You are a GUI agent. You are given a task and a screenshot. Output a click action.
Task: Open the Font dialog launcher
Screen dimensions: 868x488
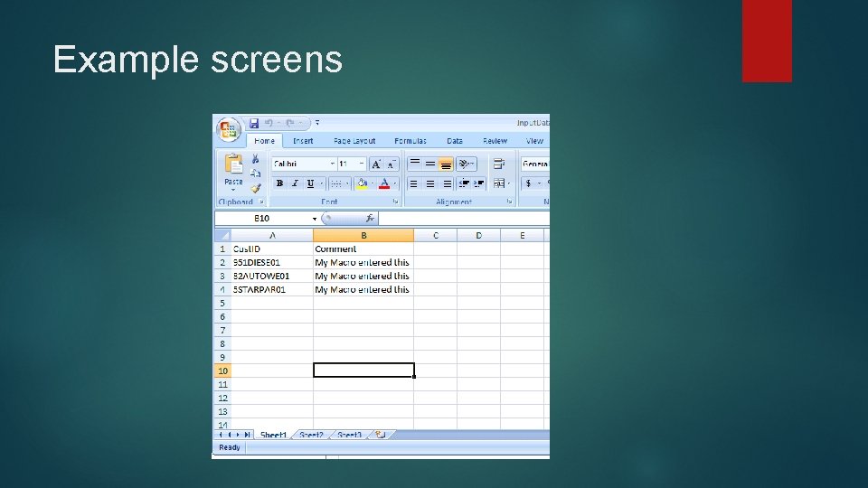coord(395,202)
